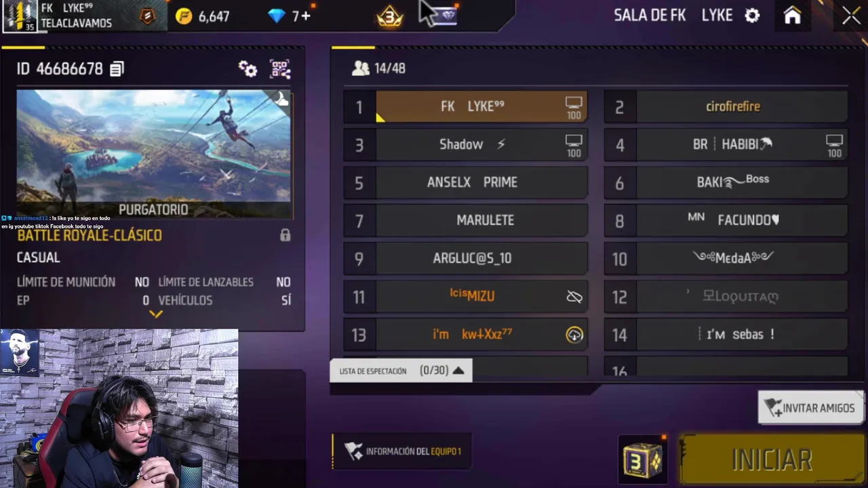Open the diamonds top-up icon
Viewport: 868px width, 488px height.
(277, 16)
